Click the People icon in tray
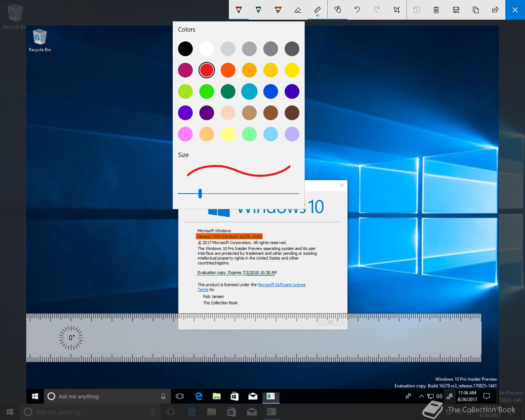Viewport: 525px width, 420px height. (x=408, y=396)
